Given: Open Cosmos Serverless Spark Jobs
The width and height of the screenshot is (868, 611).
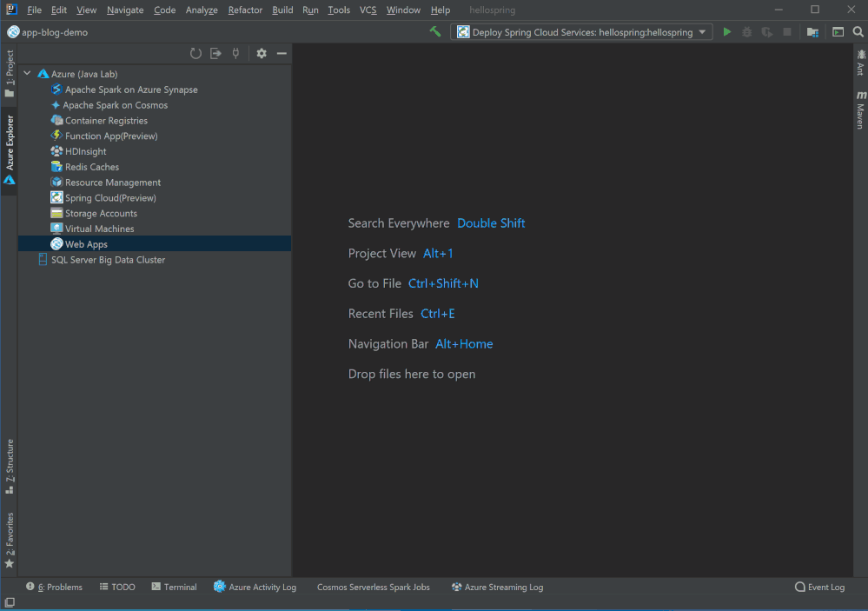Looking at the screenshot, I should point(373,587).
